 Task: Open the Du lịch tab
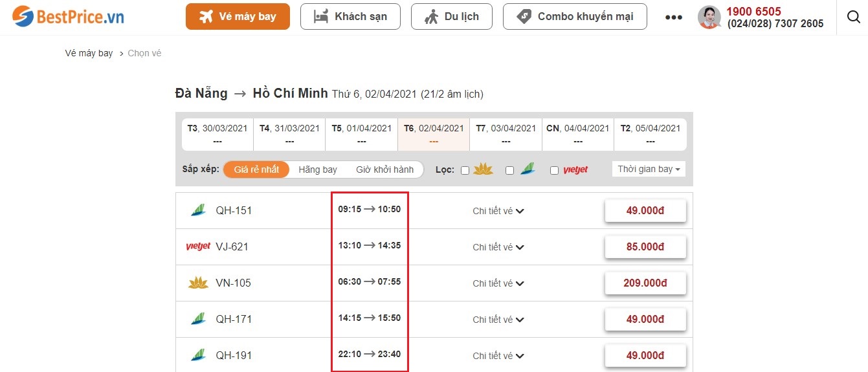point(451,17)
